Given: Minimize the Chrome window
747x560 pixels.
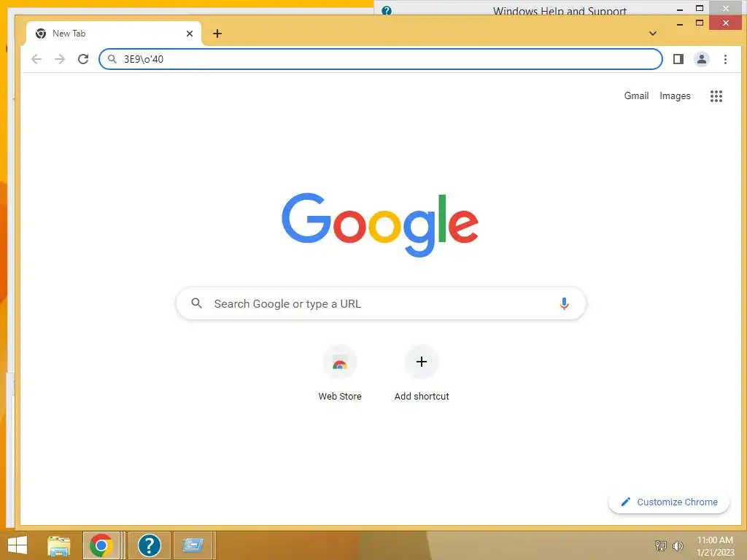Looking at the screenshot, I should [x=680, y=23].
